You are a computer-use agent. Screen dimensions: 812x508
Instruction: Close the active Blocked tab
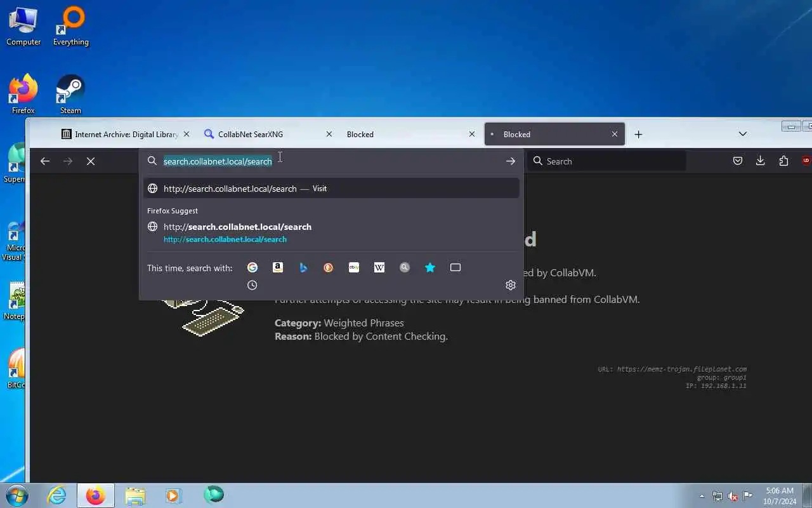coord(615,134)
